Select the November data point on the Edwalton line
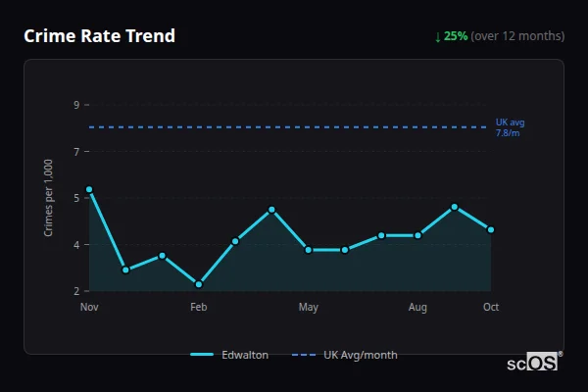The width and height of the screenshot is (588, 392). pyautogui.click(x=89, y=189)
